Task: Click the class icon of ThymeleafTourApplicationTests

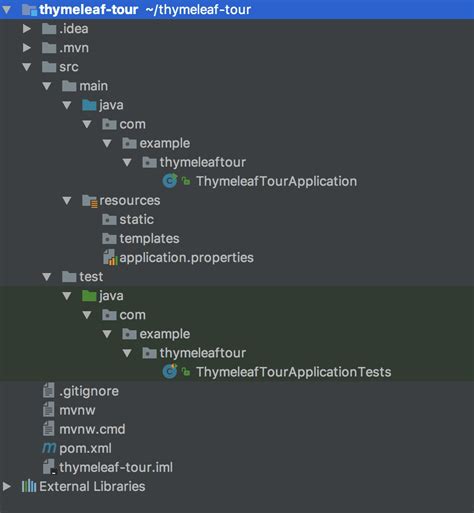Action: pyautogui.click(x=170, y=372)
